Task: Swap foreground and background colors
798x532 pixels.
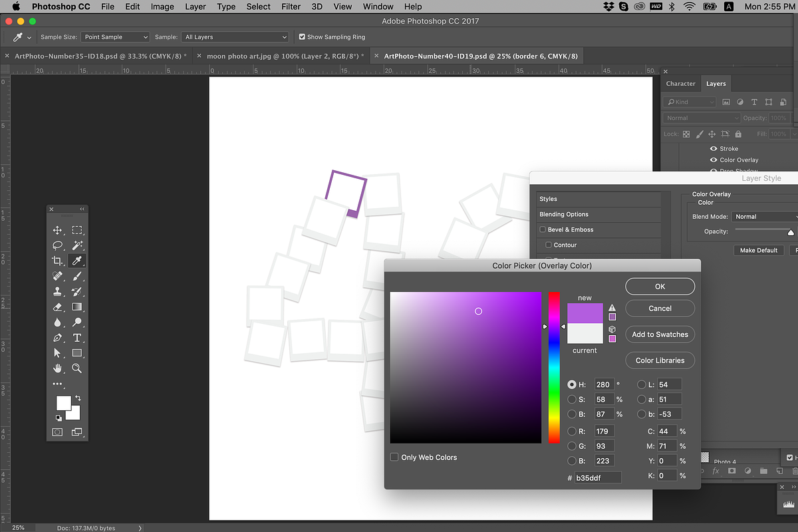Action: (77, 398)
